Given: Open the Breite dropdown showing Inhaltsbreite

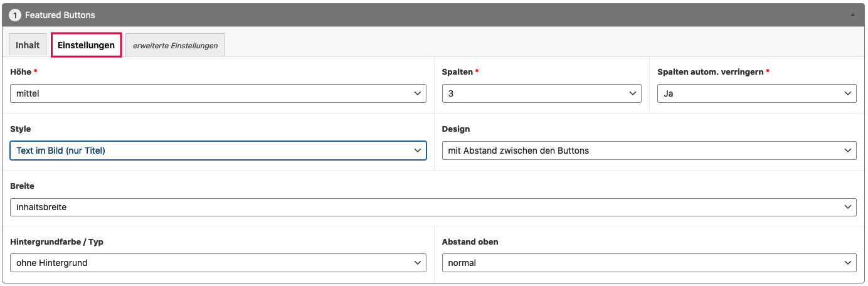Looking at the screenshot, I should click(x=433, y=207).
